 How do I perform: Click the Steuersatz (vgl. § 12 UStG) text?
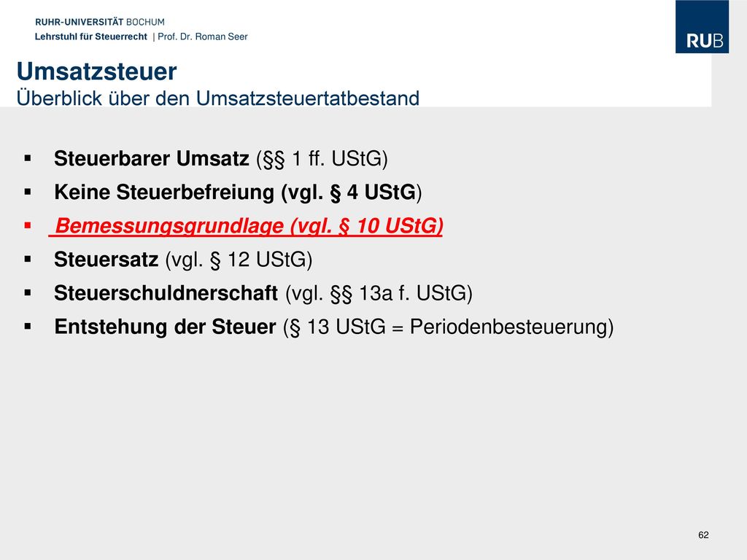point(183,260)
